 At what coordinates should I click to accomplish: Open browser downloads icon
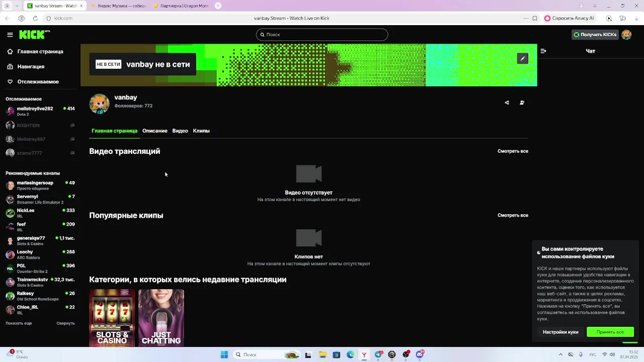point(636,18)
